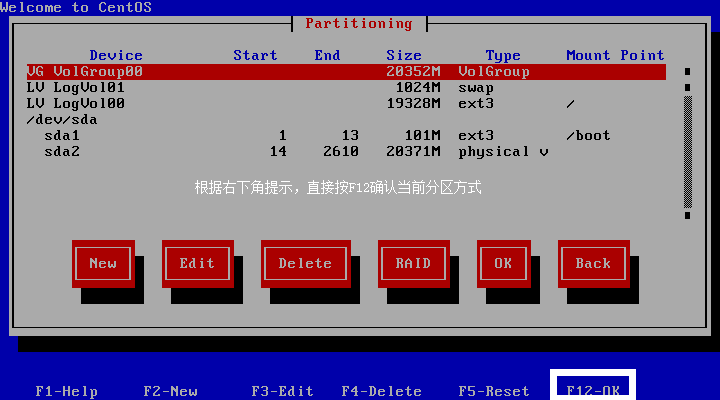Click the Delete partition button

coord(306,264)
